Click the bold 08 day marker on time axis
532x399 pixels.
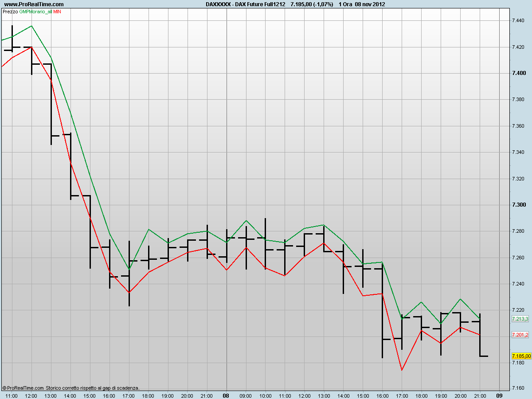tap(226, 395)
